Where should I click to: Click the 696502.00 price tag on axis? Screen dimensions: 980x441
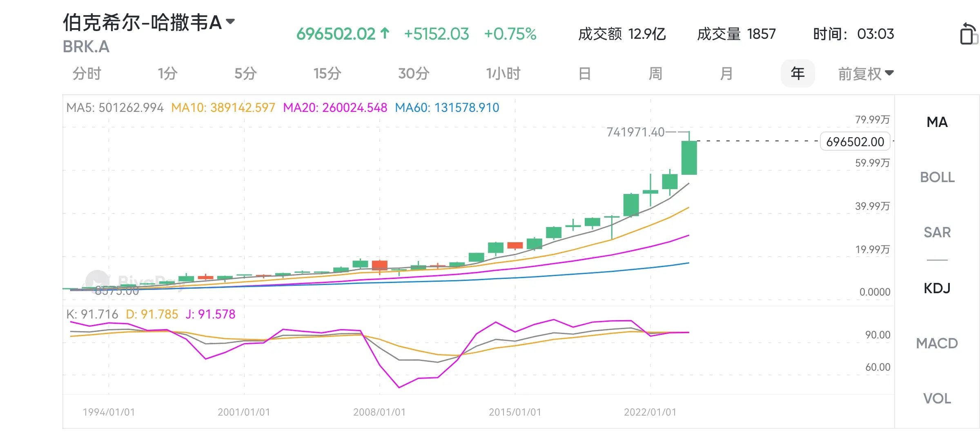(855, 142)
